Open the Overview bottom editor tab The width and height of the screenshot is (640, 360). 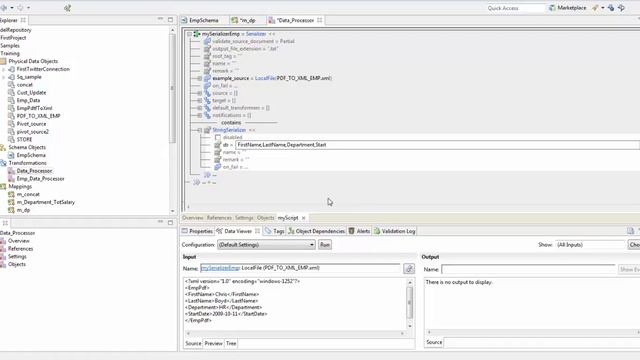point(192,218)
